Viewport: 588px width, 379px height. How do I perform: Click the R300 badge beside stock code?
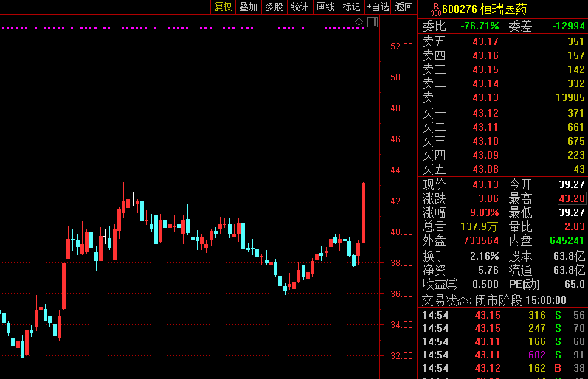pos(435,9)
